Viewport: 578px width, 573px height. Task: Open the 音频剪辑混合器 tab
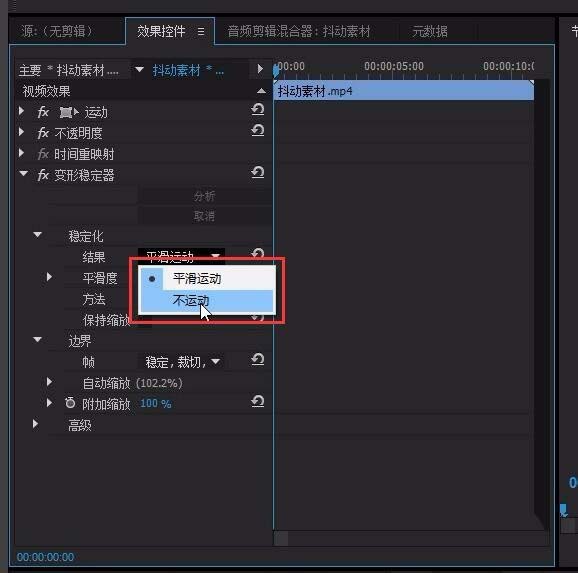299,31
